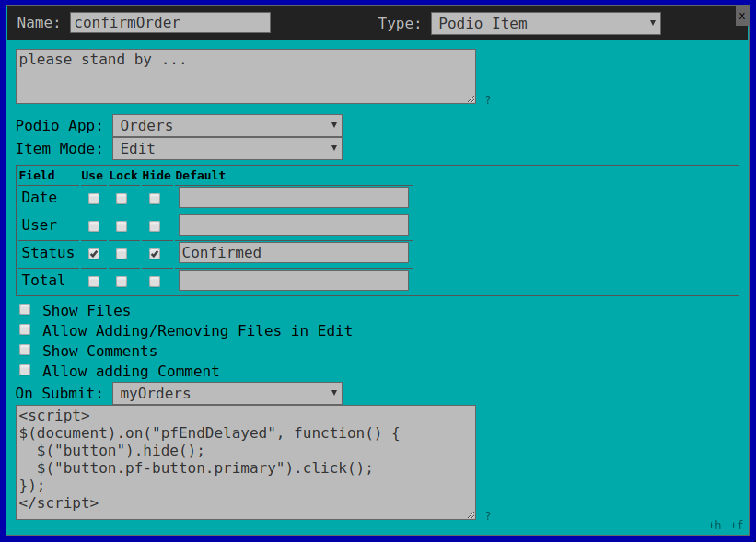The width and height of the screenshot is (756, 542).
Task: Uncheck the Hide checkbox for Status
Action: click(x=155, y=254)
